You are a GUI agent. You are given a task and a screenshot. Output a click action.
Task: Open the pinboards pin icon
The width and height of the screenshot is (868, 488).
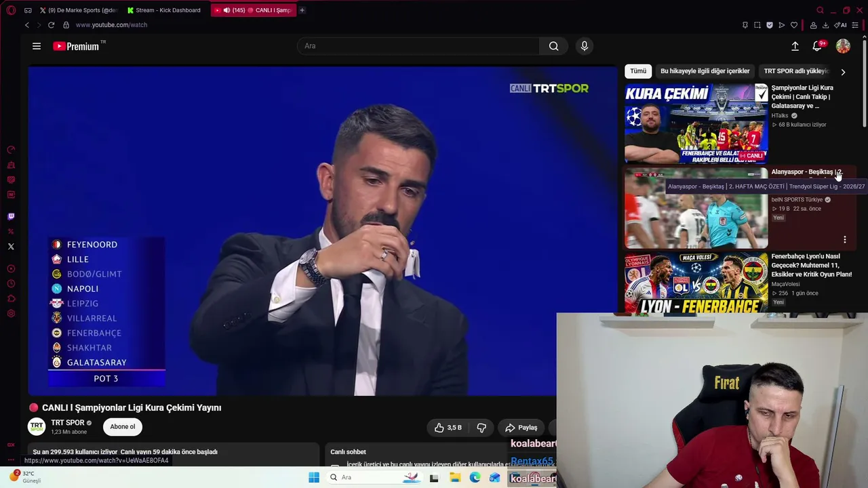pyautogui.click(x=745, y=25)
